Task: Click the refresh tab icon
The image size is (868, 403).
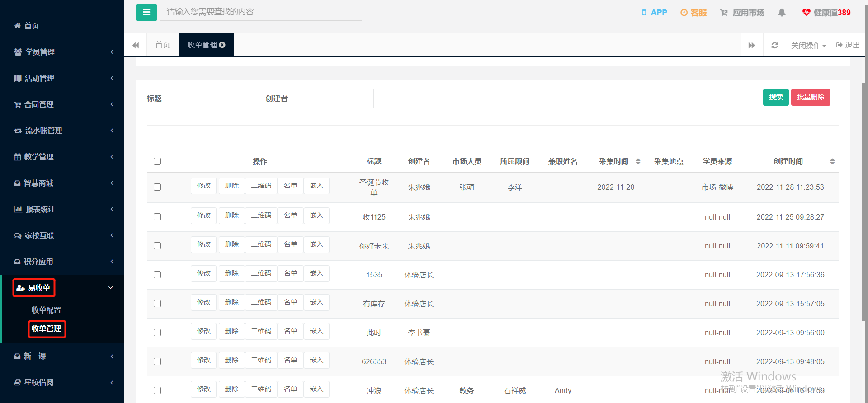Action: click(x=774, y=45)
